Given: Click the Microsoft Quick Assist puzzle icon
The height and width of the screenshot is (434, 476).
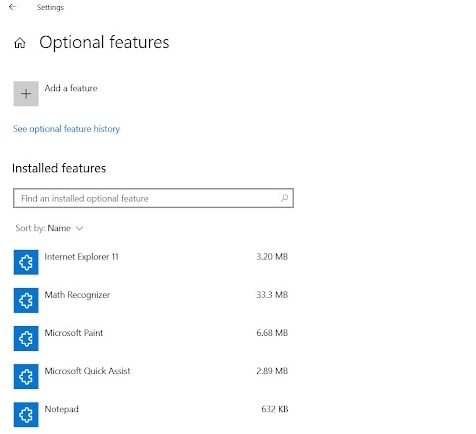Looking at the screenshot, I should click(x=26, y=376).
